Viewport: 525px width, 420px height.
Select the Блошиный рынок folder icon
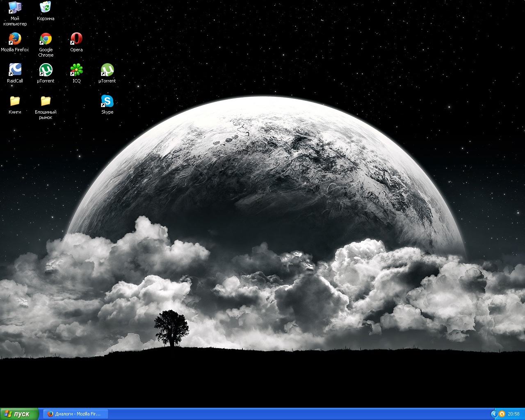pyautogui.click(x=46, y=107)
